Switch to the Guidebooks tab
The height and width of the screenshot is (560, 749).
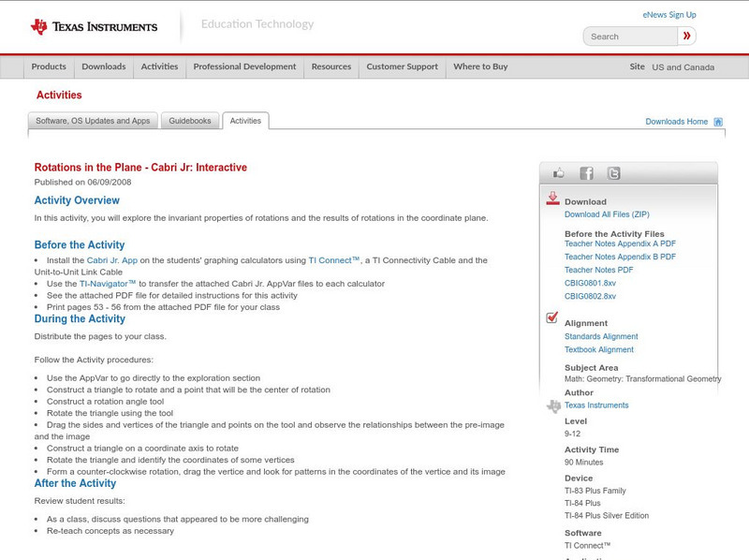(190, 121)
